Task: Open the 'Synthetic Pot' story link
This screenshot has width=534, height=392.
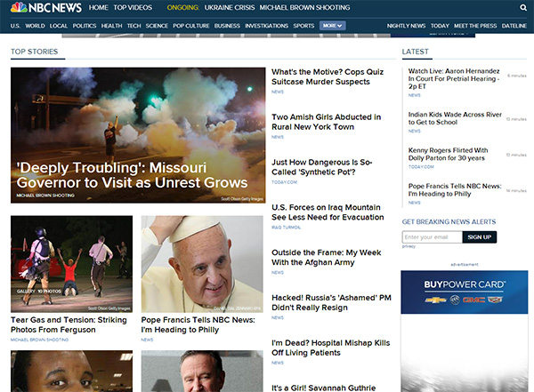Action: [321, 167]
